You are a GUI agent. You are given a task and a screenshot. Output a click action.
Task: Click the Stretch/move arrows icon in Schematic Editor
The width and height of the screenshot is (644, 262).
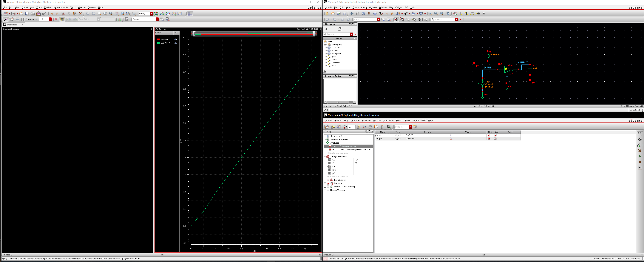352,13
